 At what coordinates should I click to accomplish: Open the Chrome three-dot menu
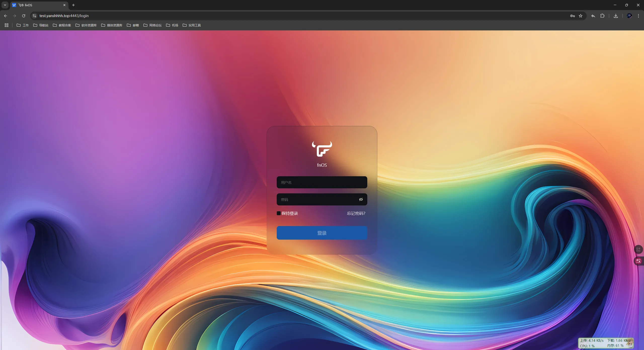click(638, 16)
